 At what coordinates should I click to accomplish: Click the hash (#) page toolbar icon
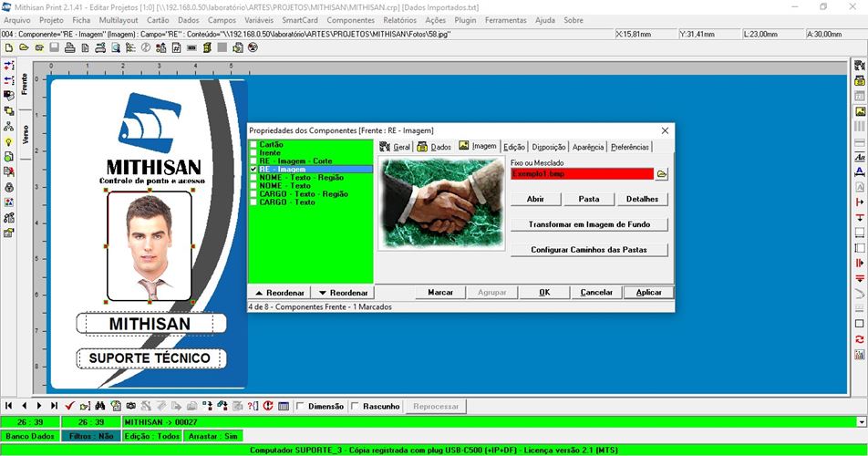[176, 48]
